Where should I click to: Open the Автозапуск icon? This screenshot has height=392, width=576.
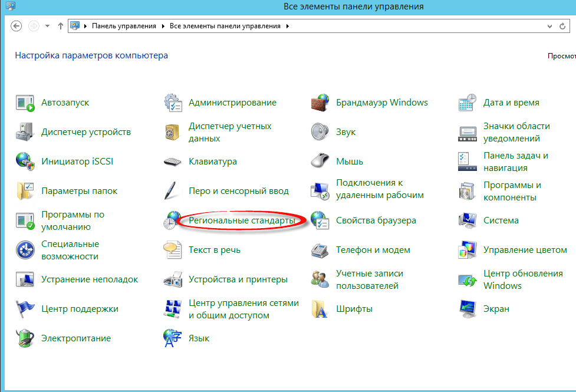coord(25,103)
